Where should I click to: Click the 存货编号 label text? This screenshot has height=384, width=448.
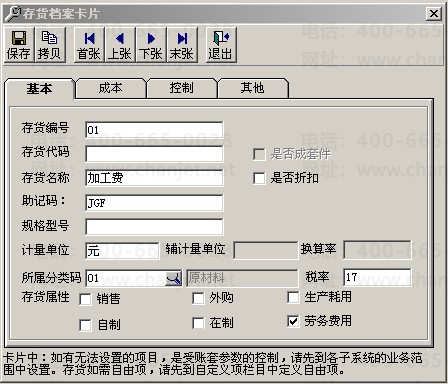tap(46, 128)
